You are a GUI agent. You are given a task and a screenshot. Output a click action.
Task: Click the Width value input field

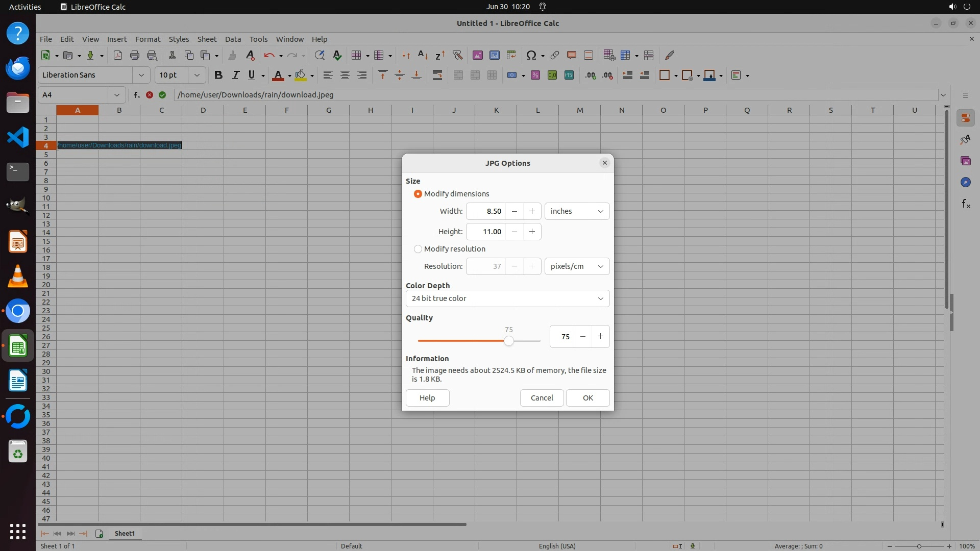pos(486,211)
